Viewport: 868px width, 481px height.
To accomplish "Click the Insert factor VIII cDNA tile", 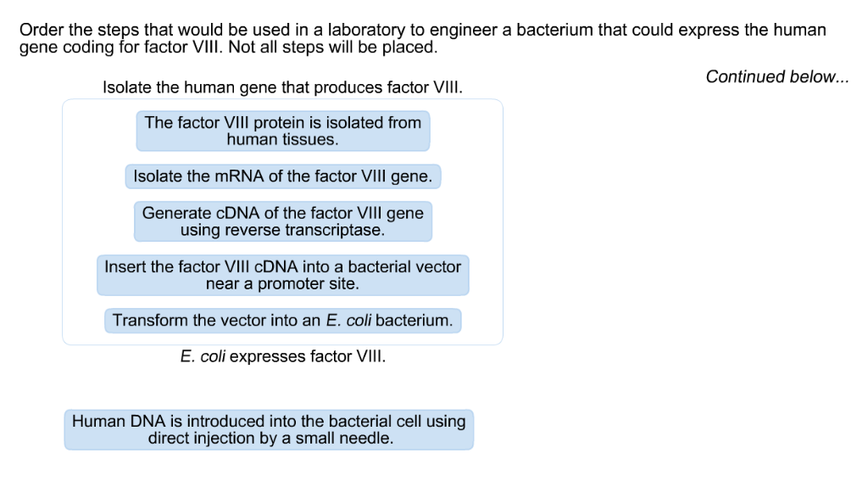I will 283,275.
